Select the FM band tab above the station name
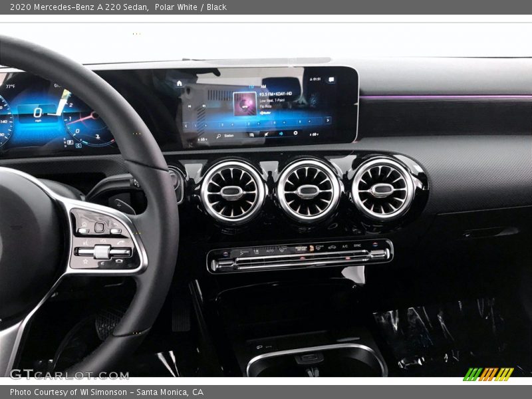The image size is (532, 399). tap(252, 87)
